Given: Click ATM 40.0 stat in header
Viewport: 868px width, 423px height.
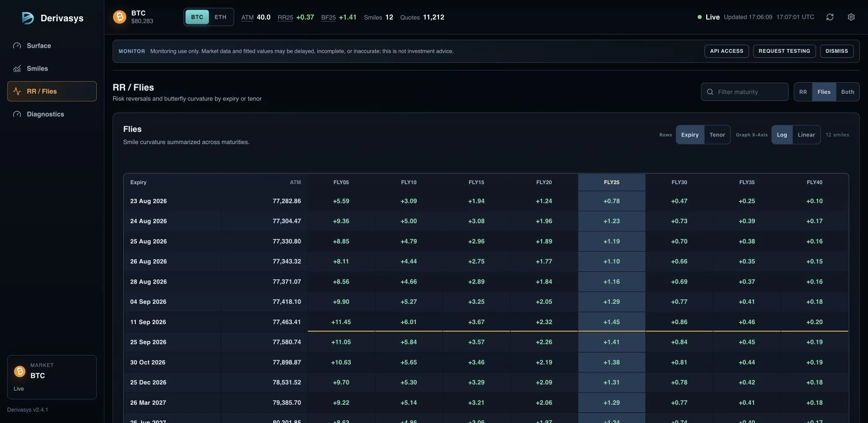Looking at the screenshot, I should pyautogui.click(x=256, y=17).
